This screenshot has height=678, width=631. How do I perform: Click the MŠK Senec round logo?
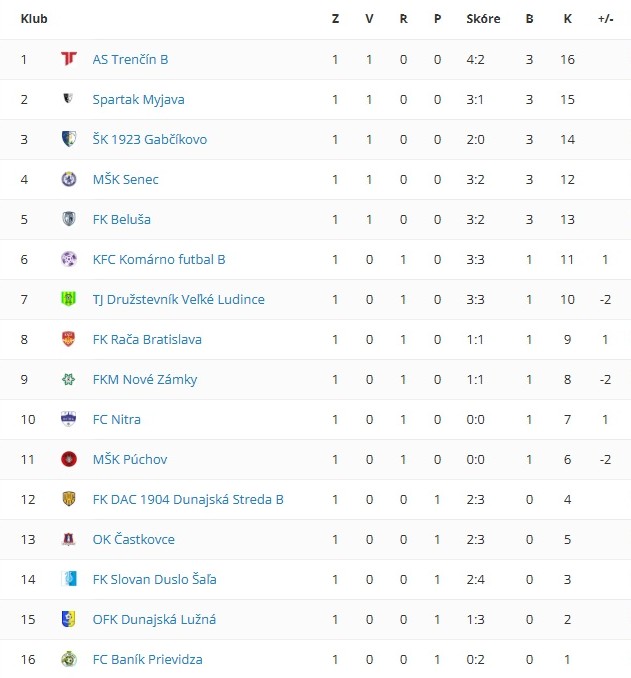coord(69,179)
